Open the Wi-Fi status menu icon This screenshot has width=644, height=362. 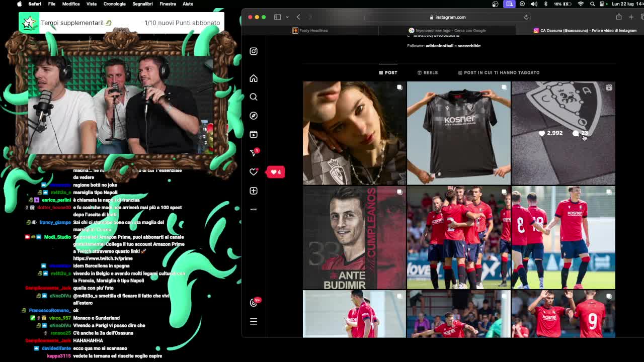pyautogui.click(x=581, y=4)
